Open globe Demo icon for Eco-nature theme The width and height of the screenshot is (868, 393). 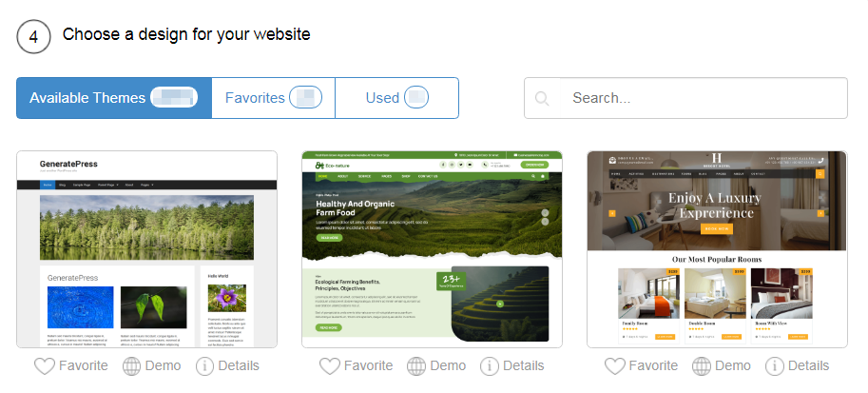(416, 365)
